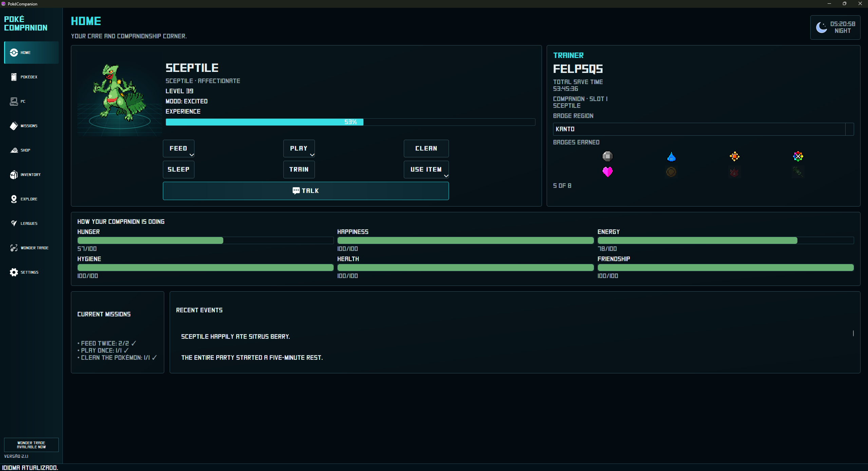Open the Missions menu label
The image size is (868, 471).
click(29, 126)
